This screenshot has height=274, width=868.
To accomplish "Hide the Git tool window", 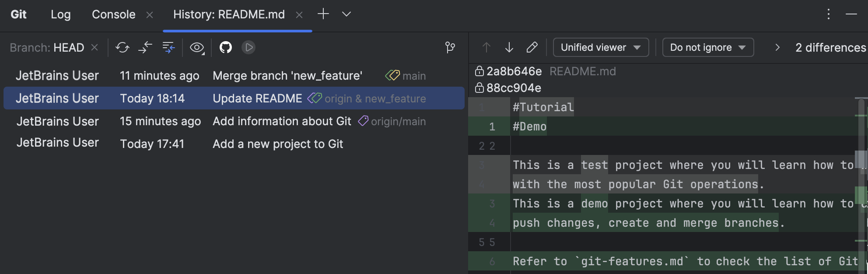I will point(851,14).
